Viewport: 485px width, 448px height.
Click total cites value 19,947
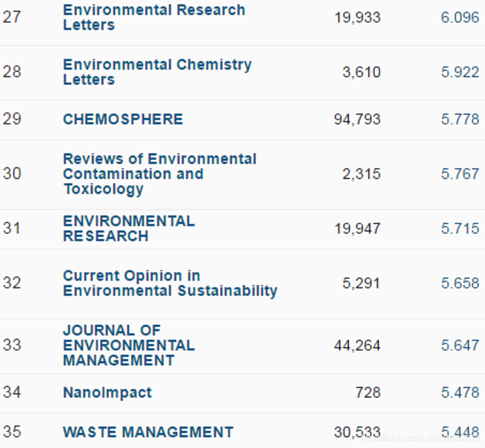[357, 229]
